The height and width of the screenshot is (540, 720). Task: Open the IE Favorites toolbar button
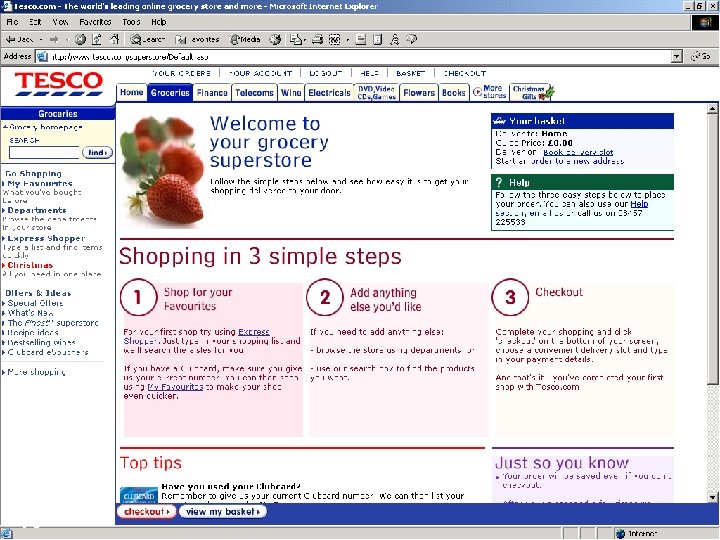click(197, 39)
